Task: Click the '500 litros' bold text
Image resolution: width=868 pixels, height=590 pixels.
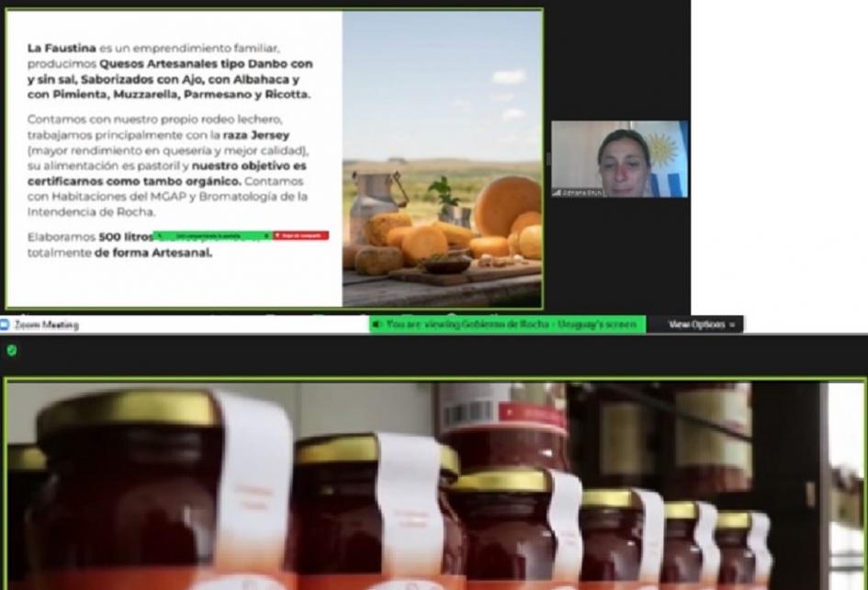Action: [x=126, y=237]
